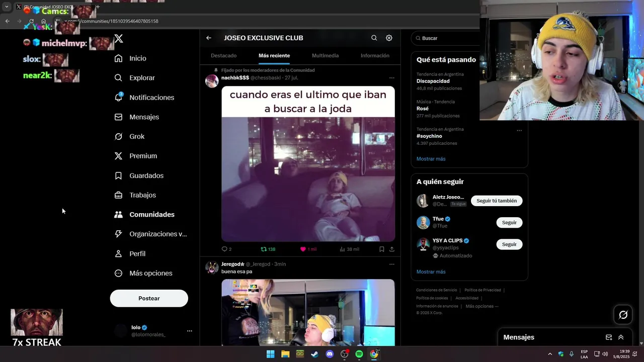Bookmark the nachbk$$$ post
This screenshot has width=644, height=362.
pos(382,249)
